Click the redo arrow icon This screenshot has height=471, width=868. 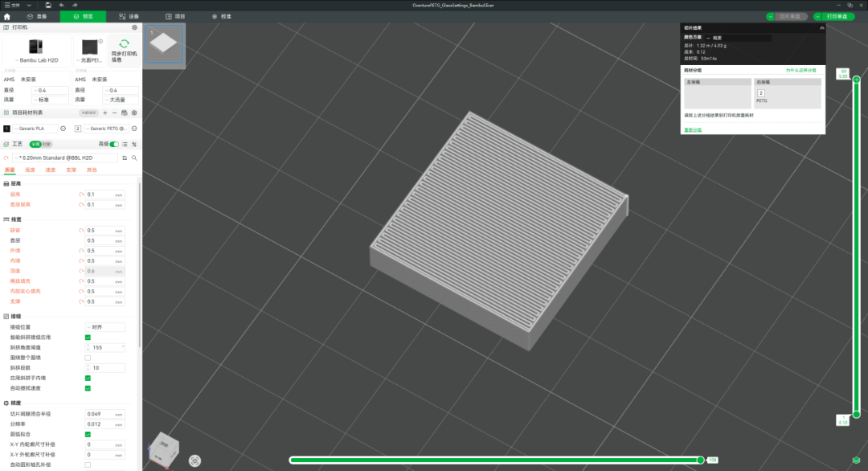tap(75, 5)
